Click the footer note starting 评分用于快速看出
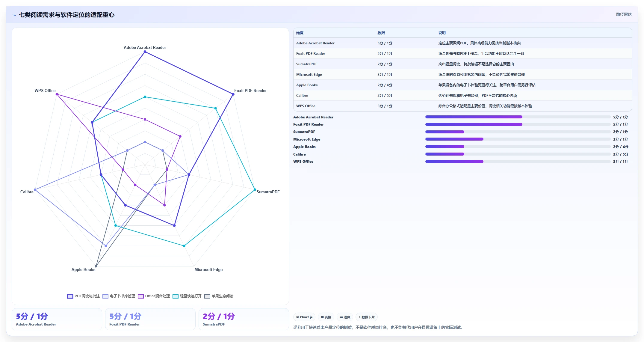The height and width of the screenshot is (342, 644). pos(379,327)
